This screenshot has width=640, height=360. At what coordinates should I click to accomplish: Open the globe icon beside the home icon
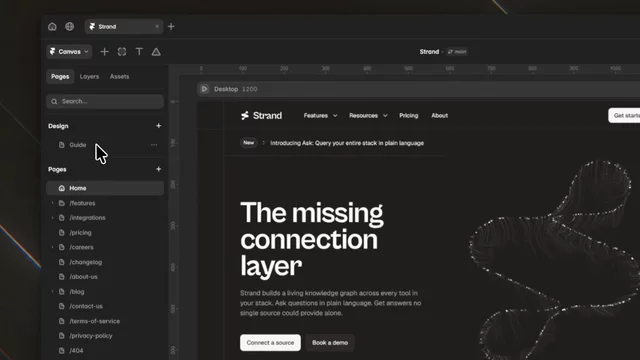coord(70,27)
